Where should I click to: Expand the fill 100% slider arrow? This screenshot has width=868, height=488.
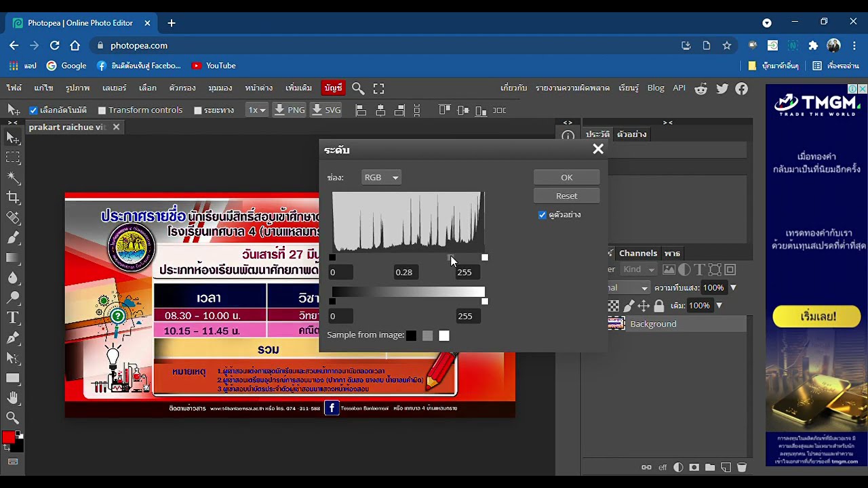click(719, 306)
